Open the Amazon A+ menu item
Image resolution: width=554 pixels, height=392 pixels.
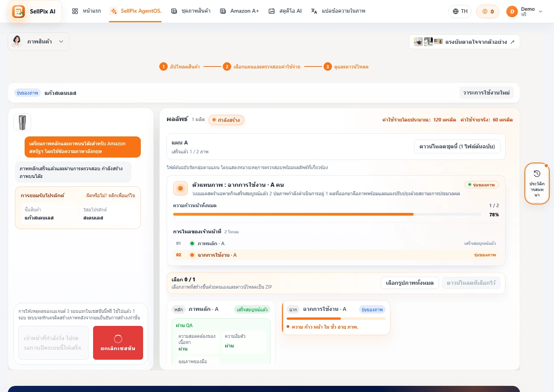tap(239, 11)
